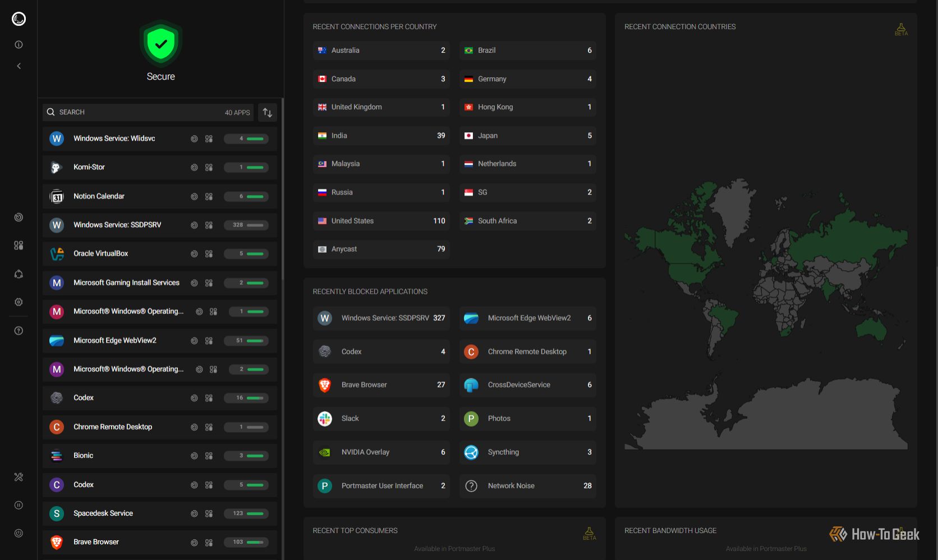Open app settings icon for Brave Browser row

pos(209,543)
